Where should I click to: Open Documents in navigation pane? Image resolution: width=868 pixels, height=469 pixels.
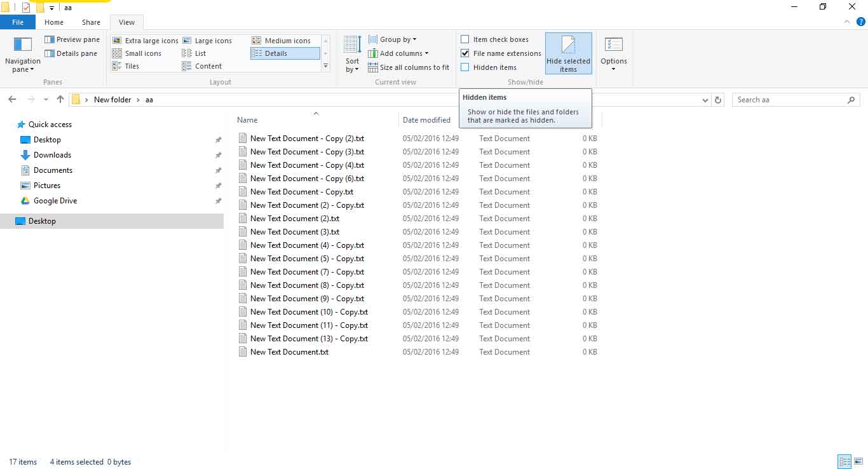(x=53, y=170)
